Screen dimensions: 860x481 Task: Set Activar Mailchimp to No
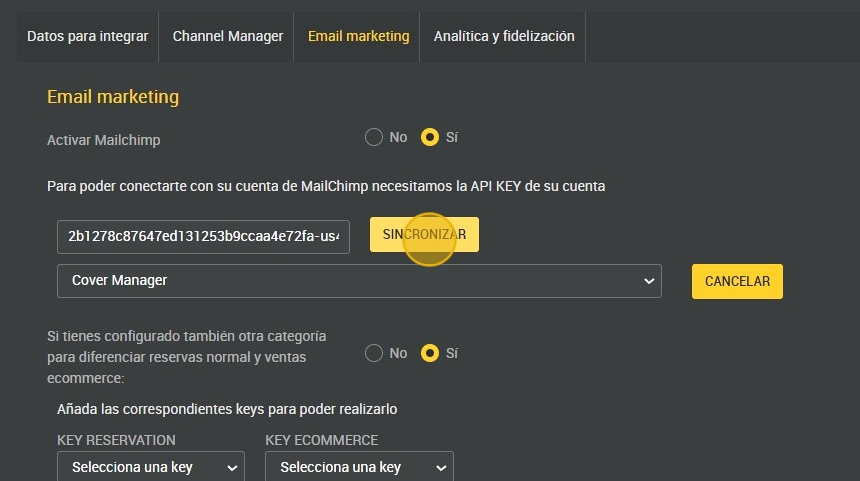(x=374, y=137)
